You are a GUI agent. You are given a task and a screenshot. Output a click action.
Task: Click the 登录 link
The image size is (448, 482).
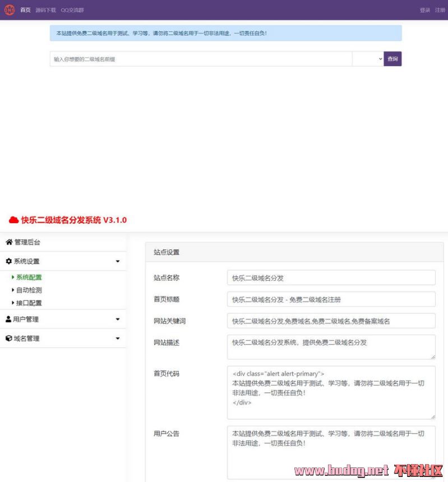coord(424,10)
